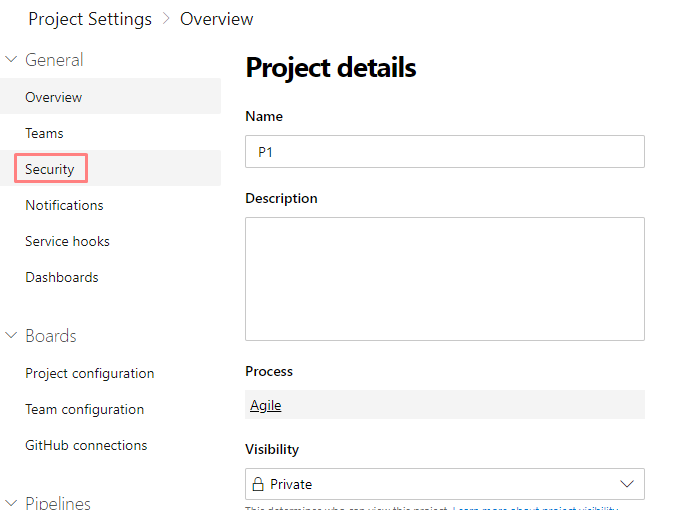Open the Visibility dropdown arrow
Image resolution: width=695 pixels, height=510 pixels.
(627, 484)
